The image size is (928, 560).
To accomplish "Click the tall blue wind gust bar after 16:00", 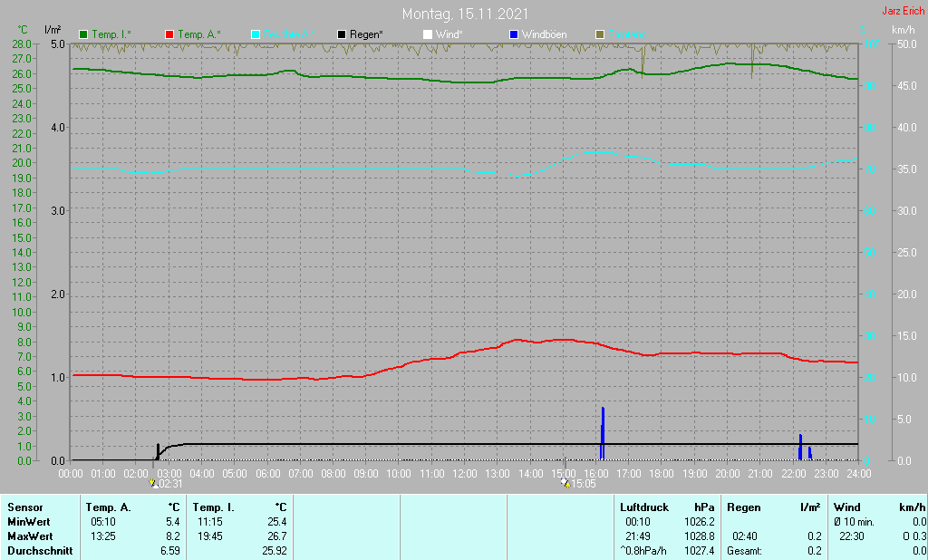I will pos(603,433).
